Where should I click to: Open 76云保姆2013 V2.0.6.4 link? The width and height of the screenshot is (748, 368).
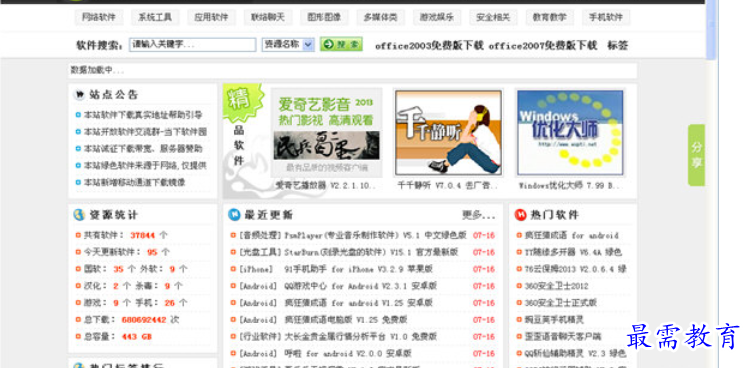point(575,269)
